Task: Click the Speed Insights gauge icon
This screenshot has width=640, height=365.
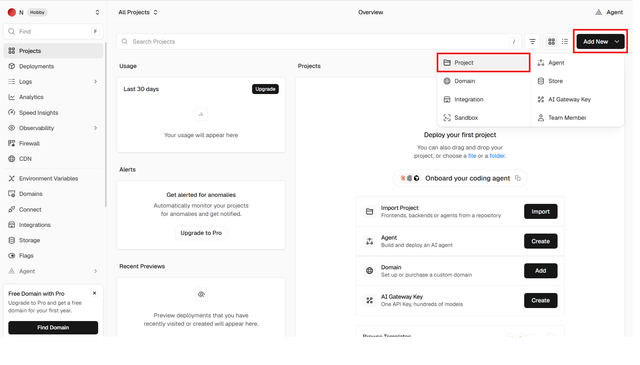Action: [11, 113]
